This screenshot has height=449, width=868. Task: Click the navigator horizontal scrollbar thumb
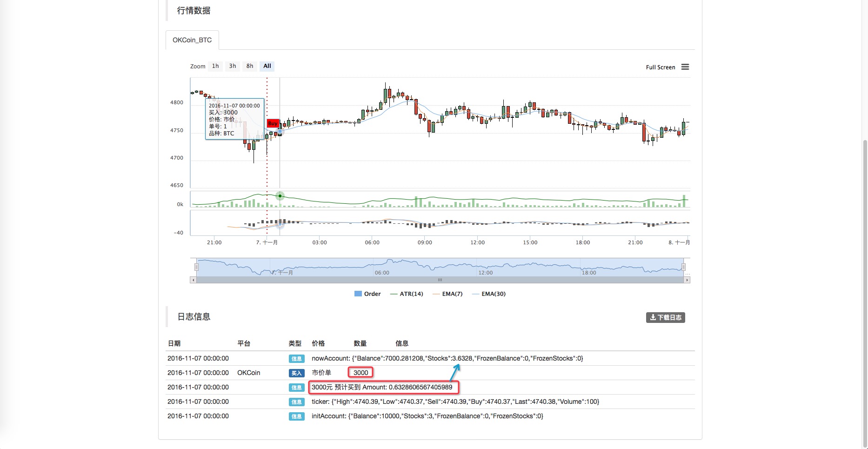point(440,280)
